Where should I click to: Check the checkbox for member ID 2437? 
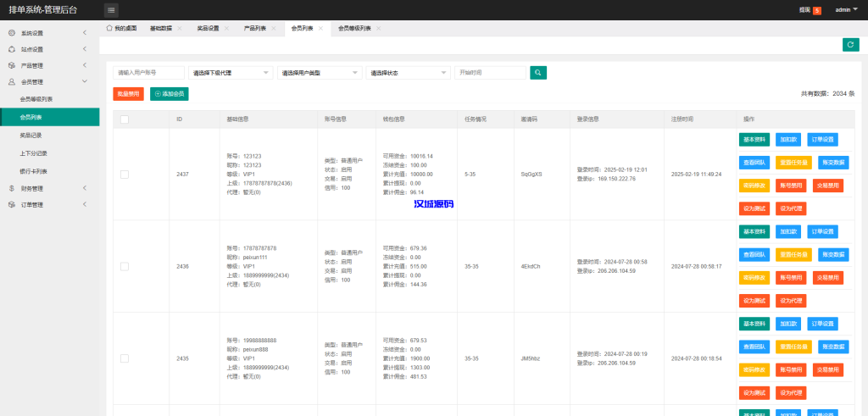point(125,174)
